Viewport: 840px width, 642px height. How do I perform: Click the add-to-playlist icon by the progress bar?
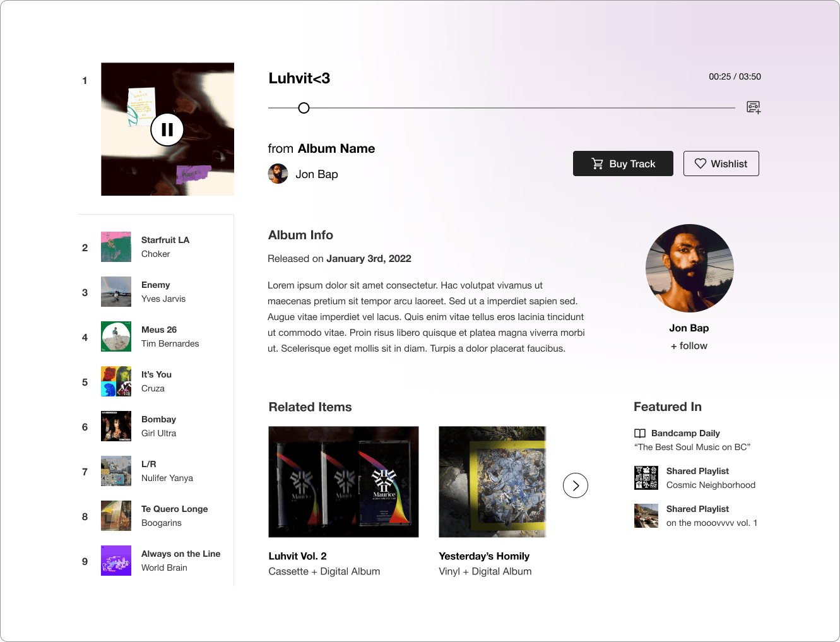[x=754, y=107]
